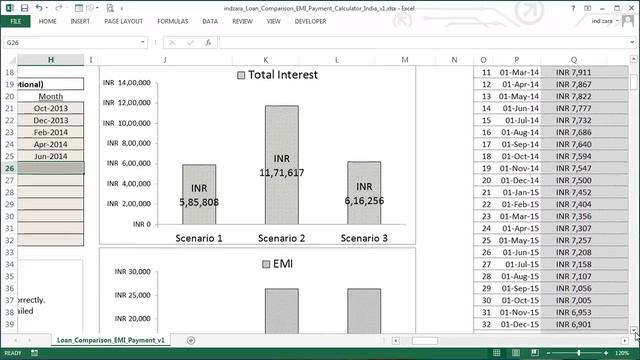Select the column H header
This screenshot has height=360, width=640.
click(51, 60)
